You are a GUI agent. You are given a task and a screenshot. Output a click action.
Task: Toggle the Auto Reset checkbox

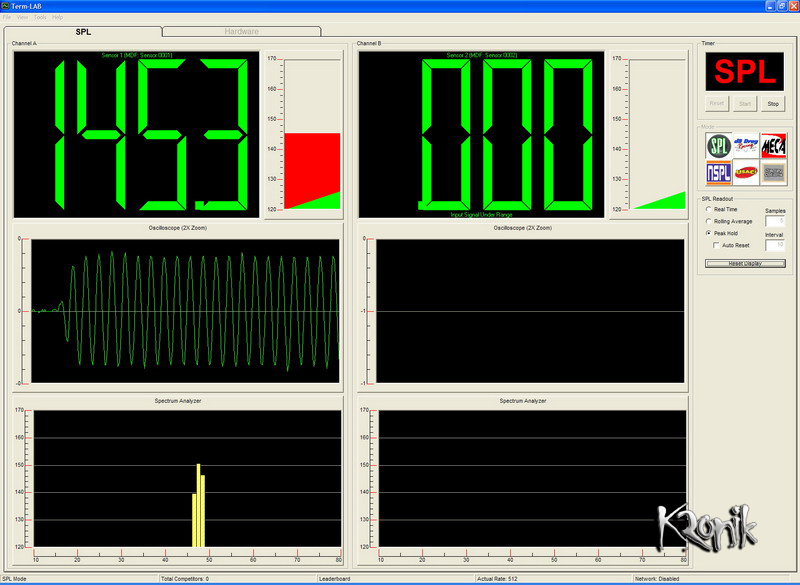point(716,245)
